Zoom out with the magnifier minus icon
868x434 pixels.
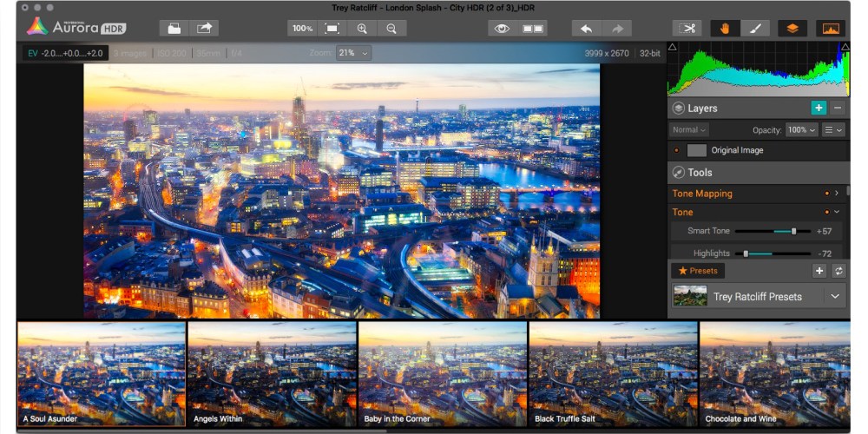point(391,28)
